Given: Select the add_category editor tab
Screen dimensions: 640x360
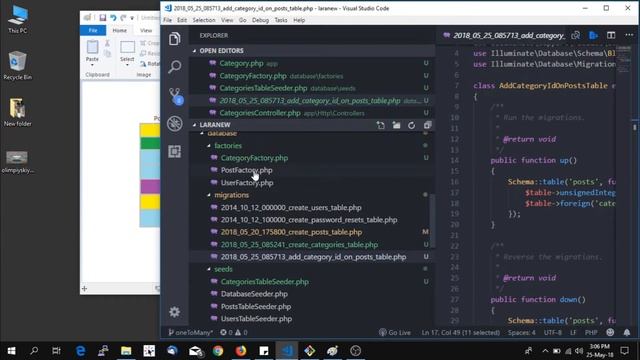Looking at the screenshot, I should point(504,36).
